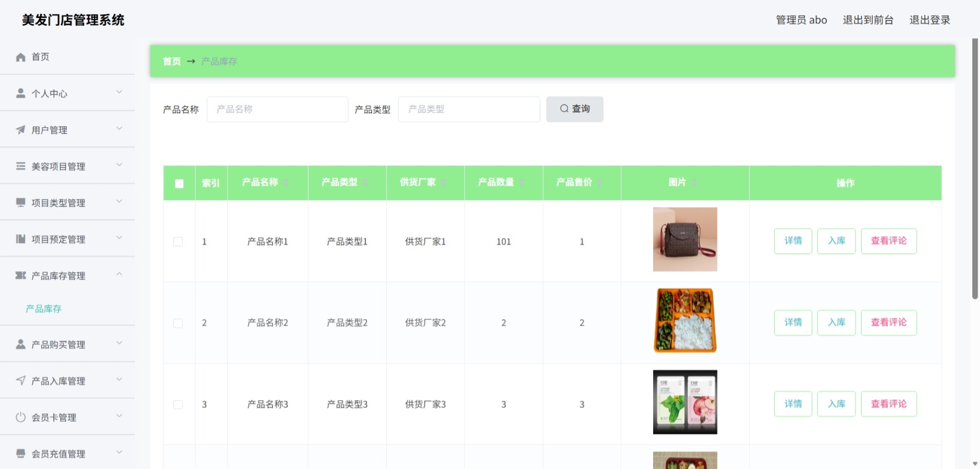Click the 首页 breadcrumb link
Image resolution: width=980 pixels, height=469 pixels.
click(x=172, y=61)
